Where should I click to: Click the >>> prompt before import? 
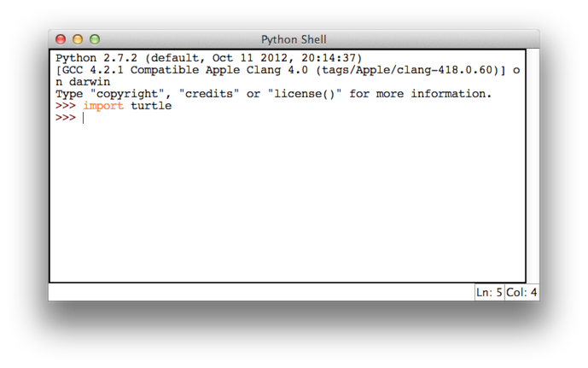tap(66, 106)
